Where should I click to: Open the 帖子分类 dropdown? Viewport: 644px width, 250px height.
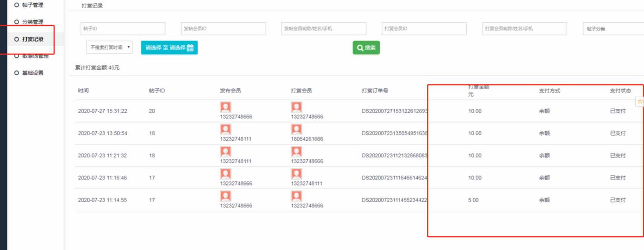613,29
